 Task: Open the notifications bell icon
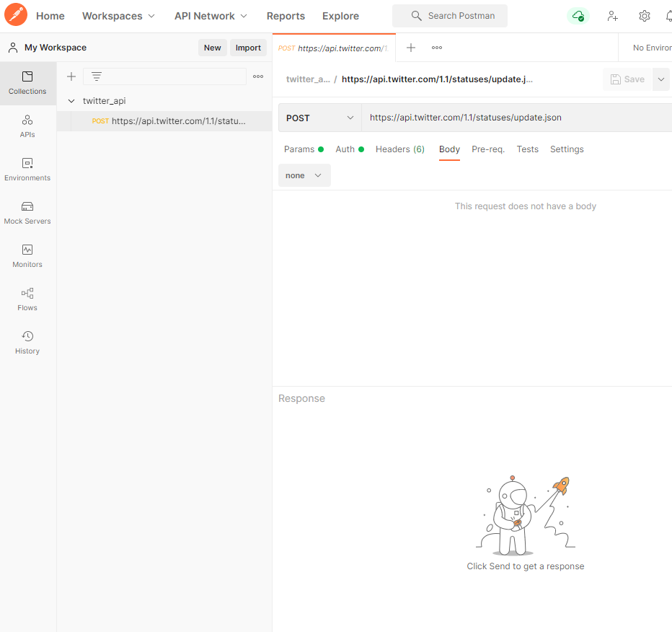coord(668,16)
